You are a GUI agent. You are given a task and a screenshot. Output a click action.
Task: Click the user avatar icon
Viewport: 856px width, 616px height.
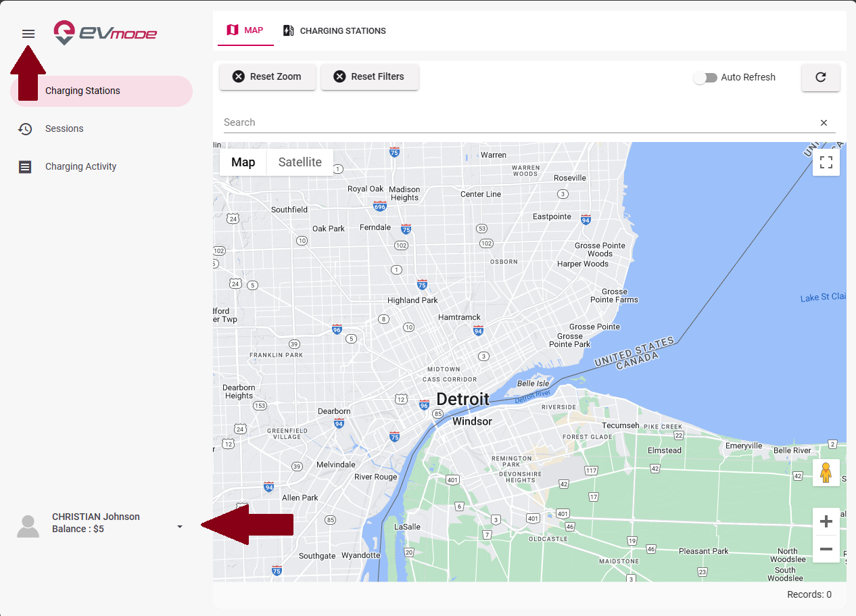point(28,526)
